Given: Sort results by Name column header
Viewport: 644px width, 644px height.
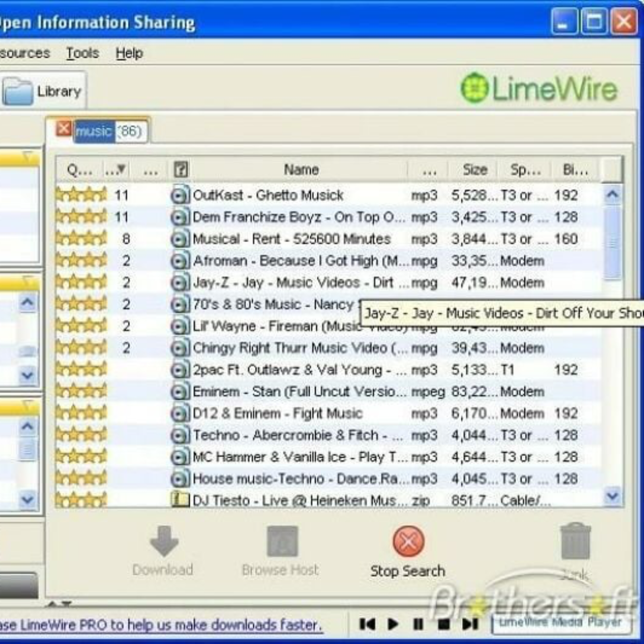Looking at the screenshot, I should point(301,169).
